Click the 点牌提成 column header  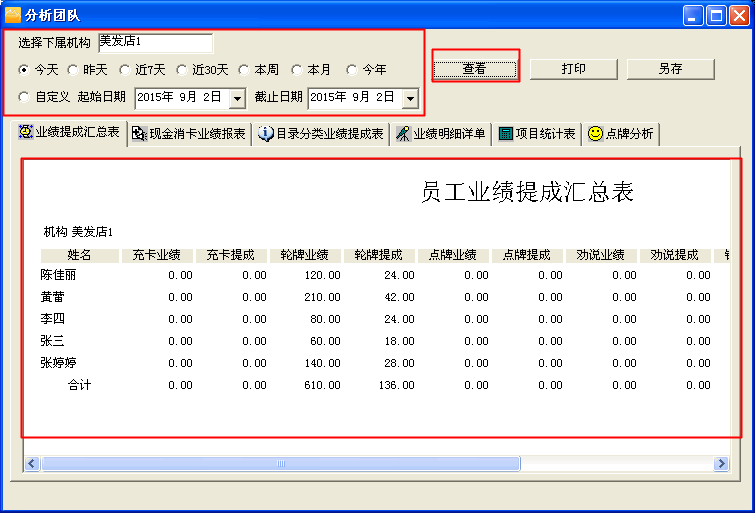coord(527,255)
